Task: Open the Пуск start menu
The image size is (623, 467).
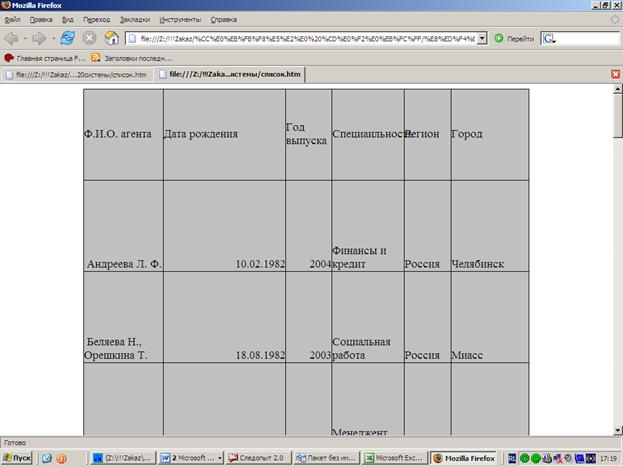Action: (16, 458)
